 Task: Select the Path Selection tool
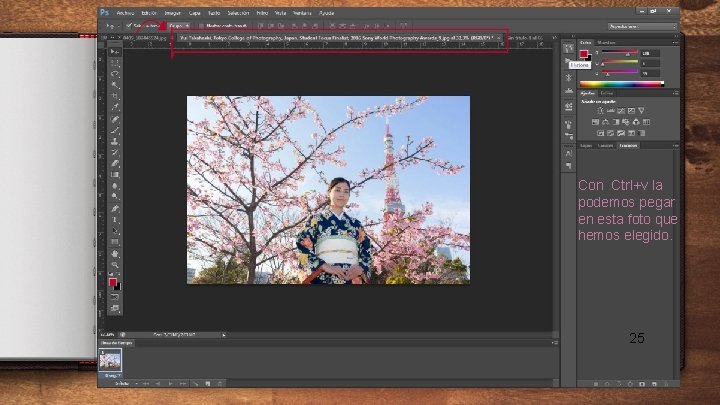(x=114, y=231)
